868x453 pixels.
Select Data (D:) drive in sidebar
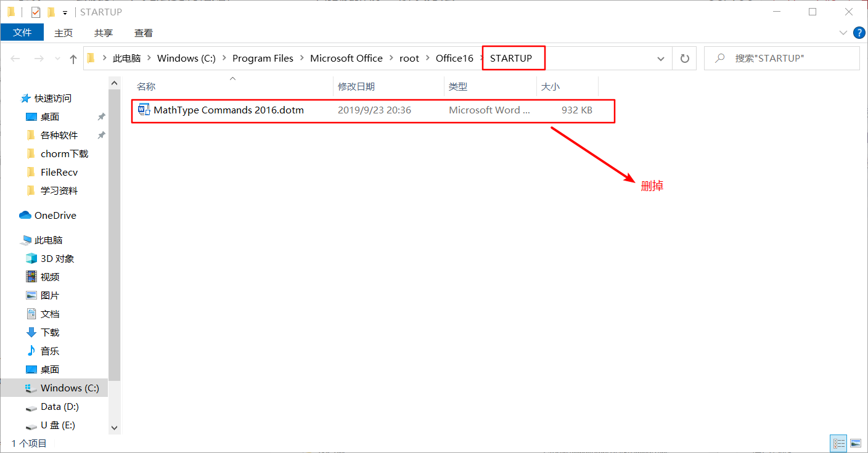tap(60, 406)
